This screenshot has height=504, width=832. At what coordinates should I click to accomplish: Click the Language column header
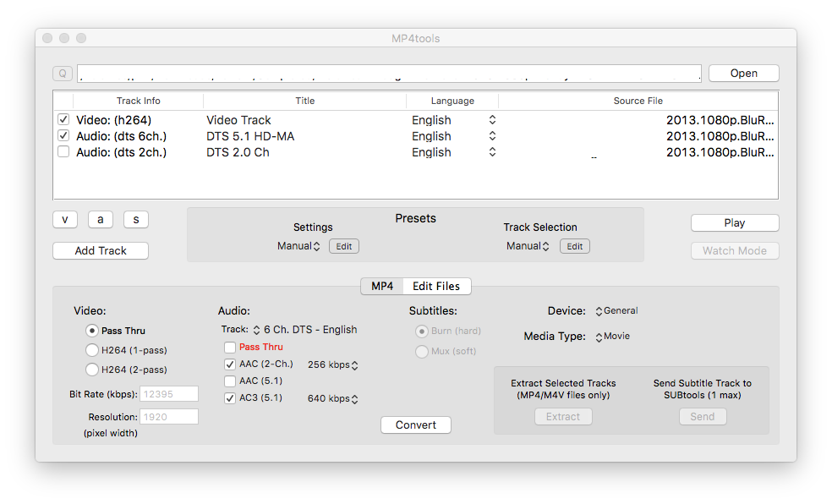452,101
